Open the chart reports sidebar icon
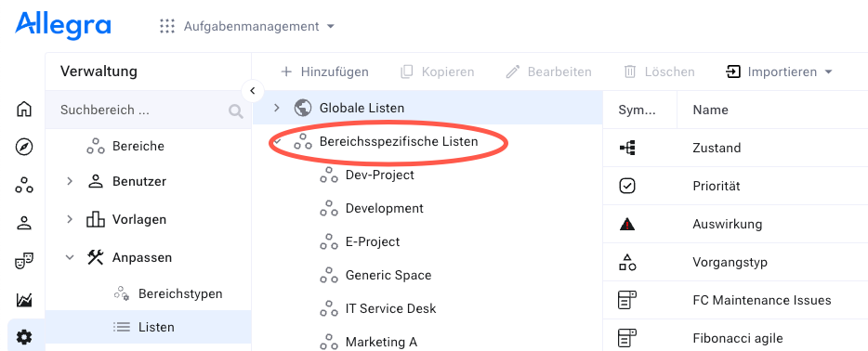The image size is (868, 351). 24,299
